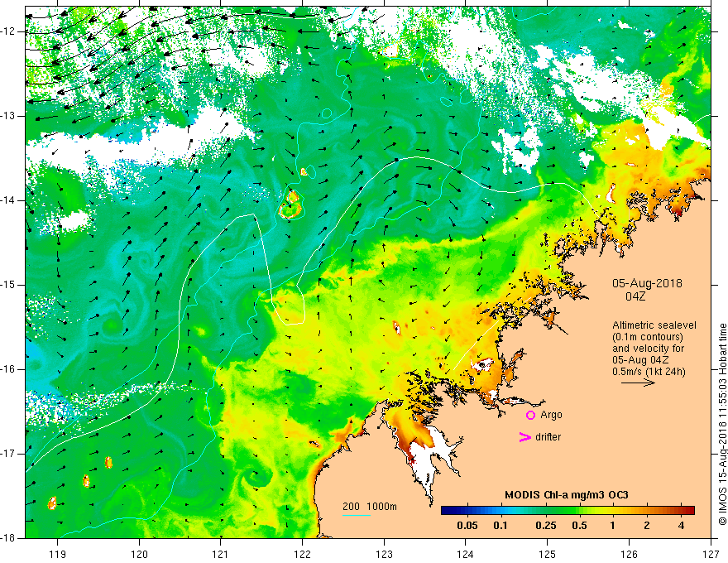Click the longitude axis label '119'

[58, 554]
